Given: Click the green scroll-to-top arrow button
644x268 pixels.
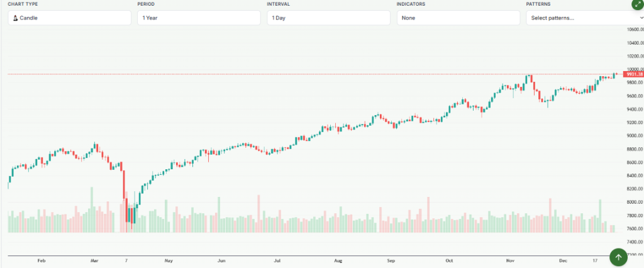Looking at the screenshot, I should 619,257.
